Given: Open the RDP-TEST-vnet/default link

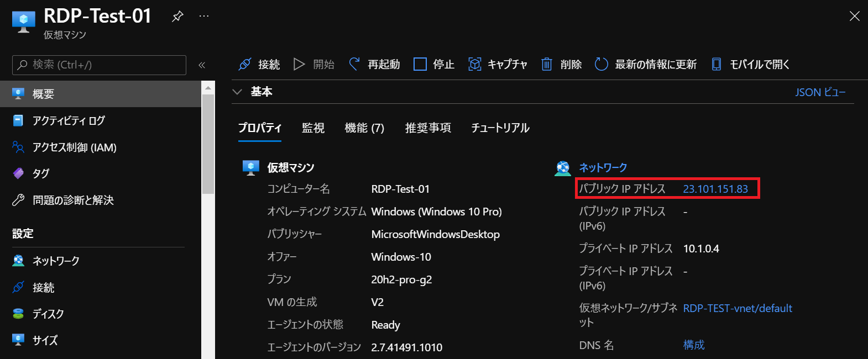Looking at the screenshot, I should point(738,308).
